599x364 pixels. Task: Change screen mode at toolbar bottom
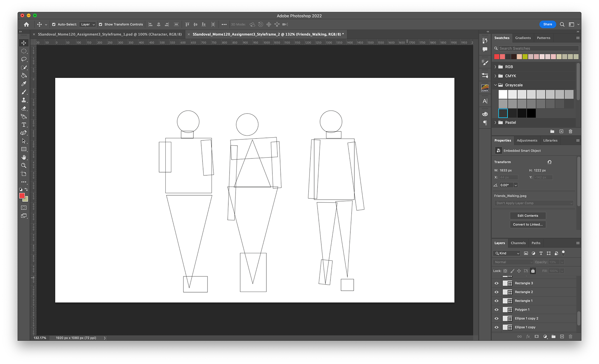pos(24,216)
